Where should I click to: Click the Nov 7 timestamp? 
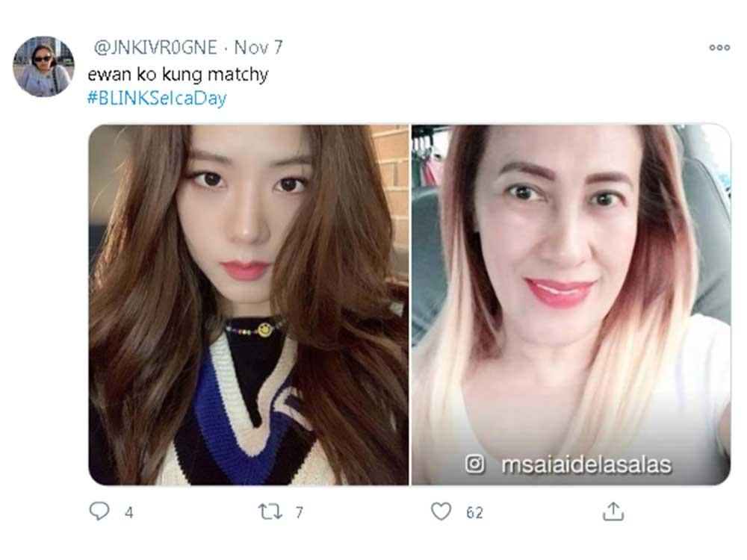(x=258, y=47)
